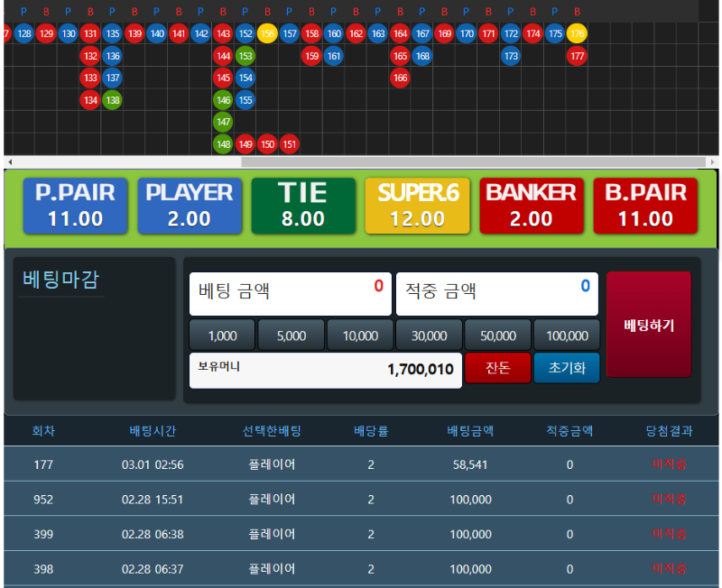Select history row for round 398

coord(361,569)
